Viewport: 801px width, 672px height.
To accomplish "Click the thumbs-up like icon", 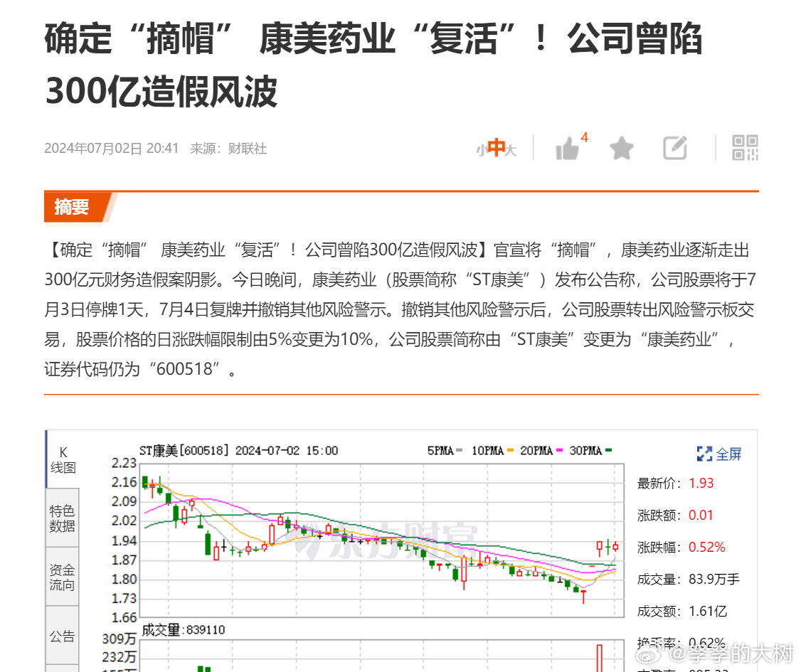I will coord(567,149).
